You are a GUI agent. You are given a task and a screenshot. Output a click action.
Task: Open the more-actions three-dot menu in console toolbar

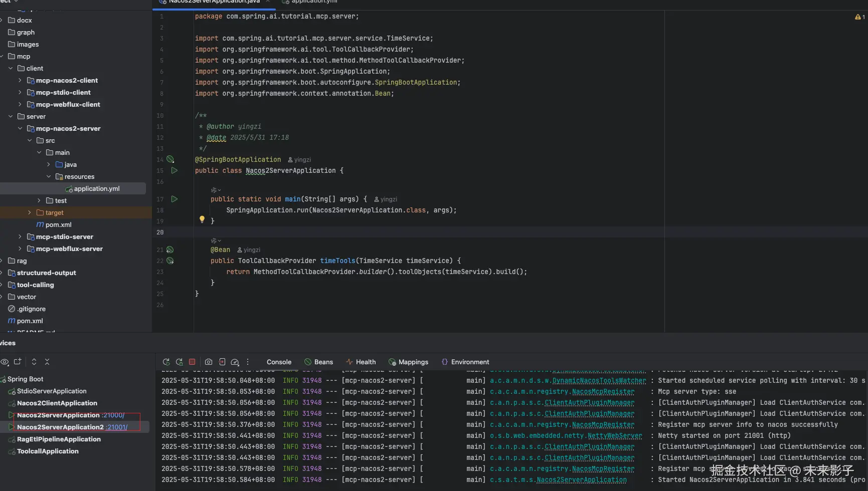(248, 362)
